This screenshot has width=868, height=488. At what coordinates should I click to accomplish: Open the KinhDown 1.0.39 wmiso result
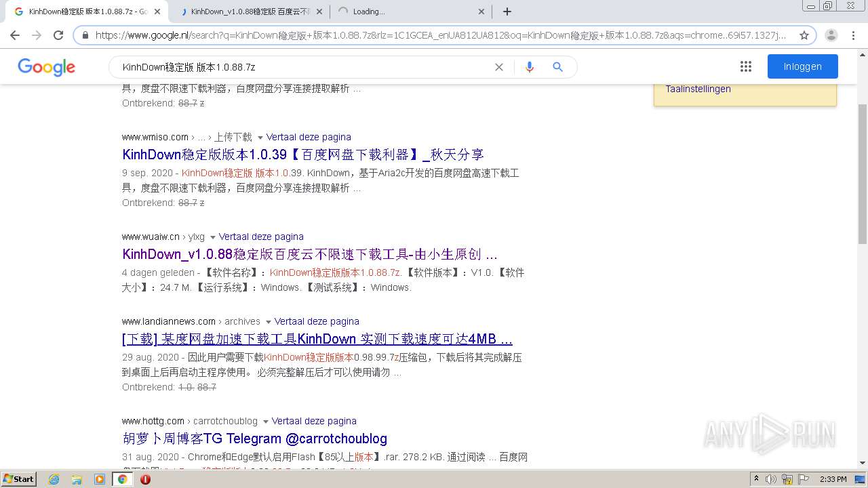pos(303,155)
